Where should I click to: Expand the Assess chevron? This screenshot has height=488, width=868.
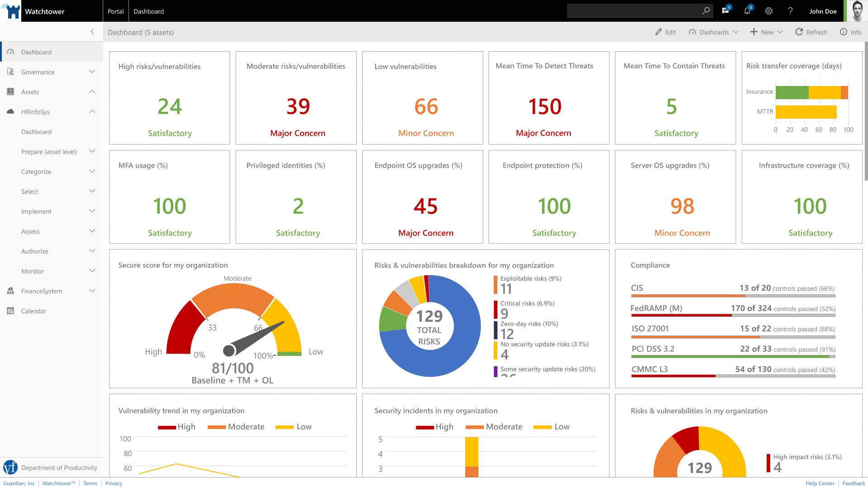point(92,231)
